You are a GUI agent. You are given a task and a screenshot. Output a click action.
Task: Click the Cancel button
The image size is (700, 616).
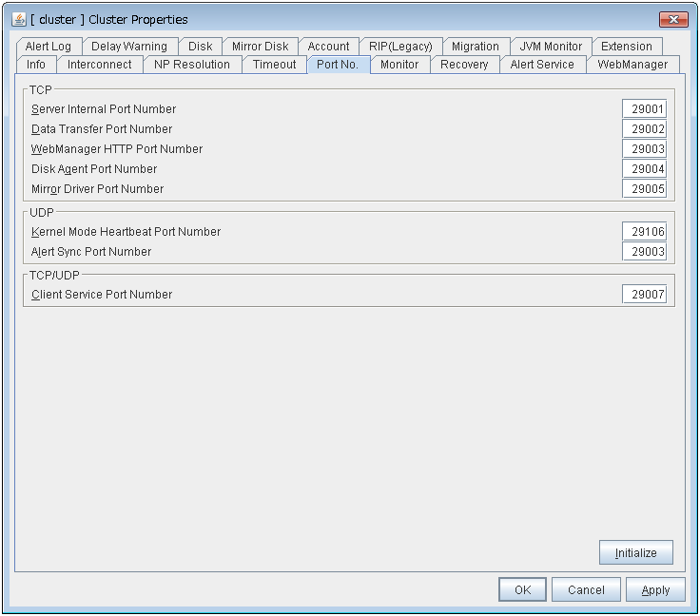click(x=586, y=589)
